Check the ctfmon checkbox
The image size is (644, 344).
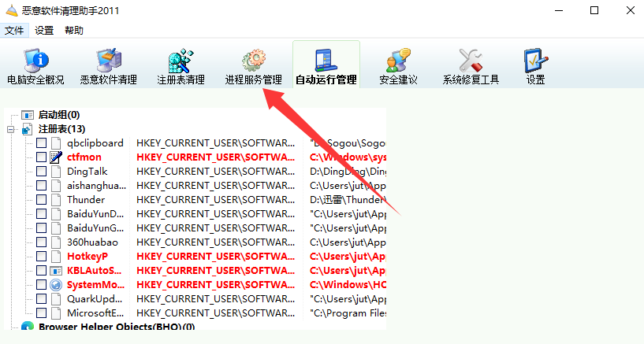coord(41,157)
